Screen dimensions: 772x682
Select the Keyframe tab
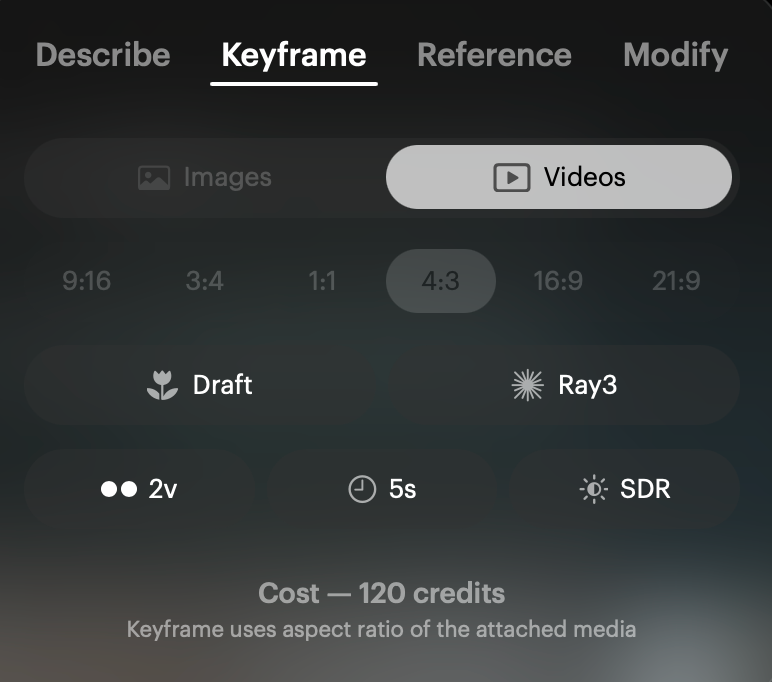(294, 55)
